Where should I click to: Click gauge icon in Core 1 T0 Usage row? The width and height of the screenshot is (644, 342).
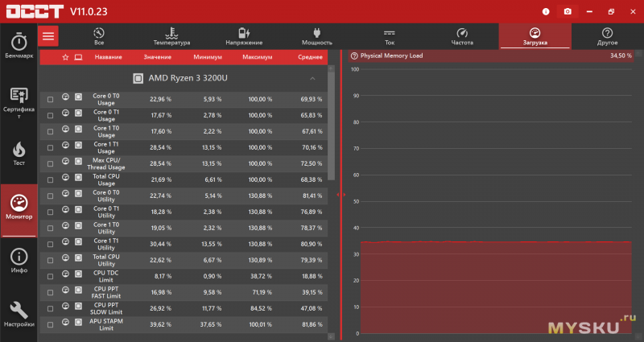(x=65, y=129)
